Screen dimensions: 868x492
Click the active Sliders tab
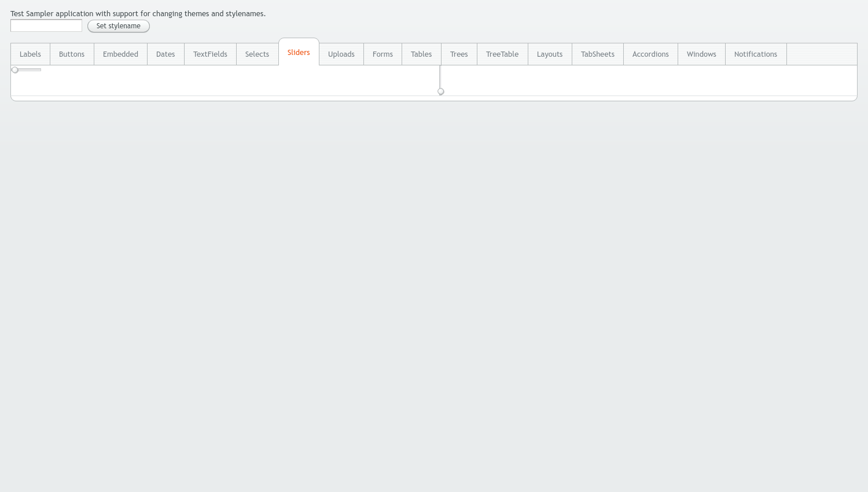(x=299, y=52)
